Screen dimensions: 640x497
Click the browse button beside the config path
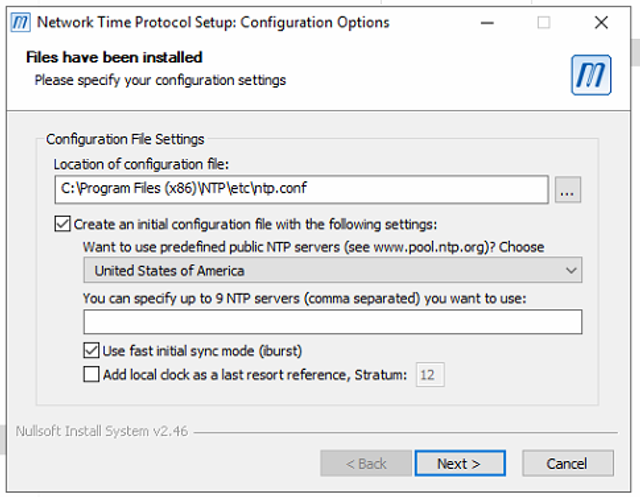click(x=568, y=190)
